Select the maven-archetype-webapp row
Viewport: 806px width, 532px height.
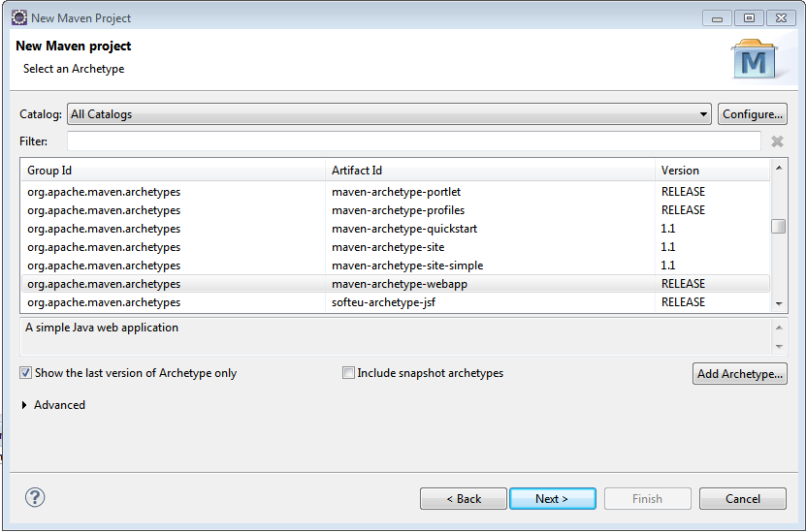pyautogui.click(x=396, y=284)
